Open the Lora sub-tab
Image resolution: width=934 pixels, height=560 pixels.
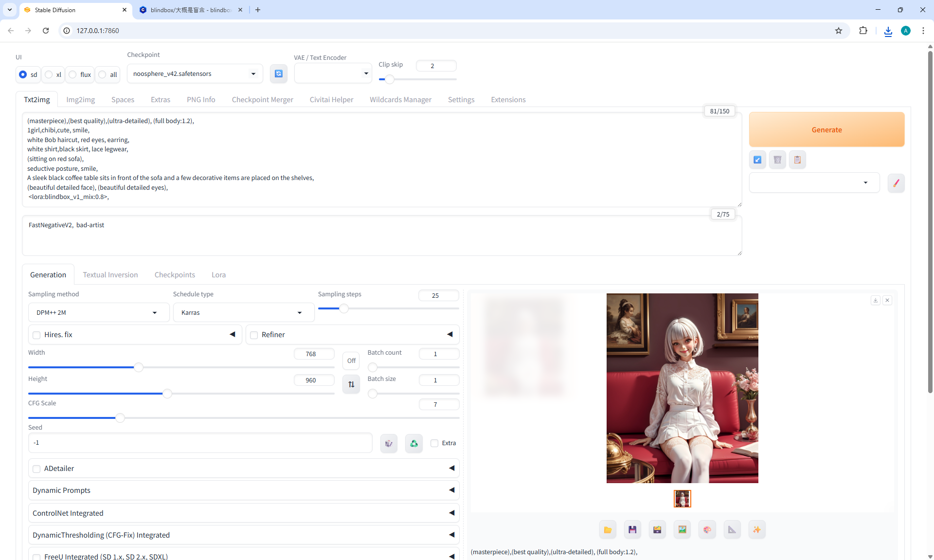click(218, 275)
